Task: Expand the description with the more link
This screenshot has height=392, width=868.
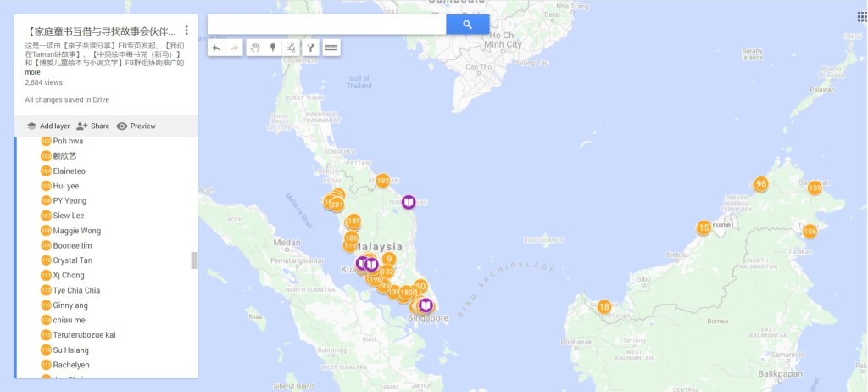Action: (32, 72)
